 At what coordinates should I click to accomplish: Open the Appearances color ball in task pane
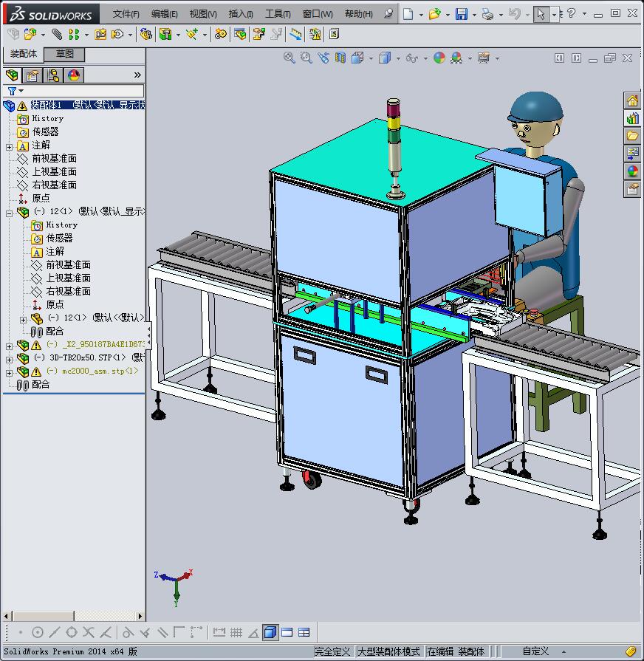(632, 171)
